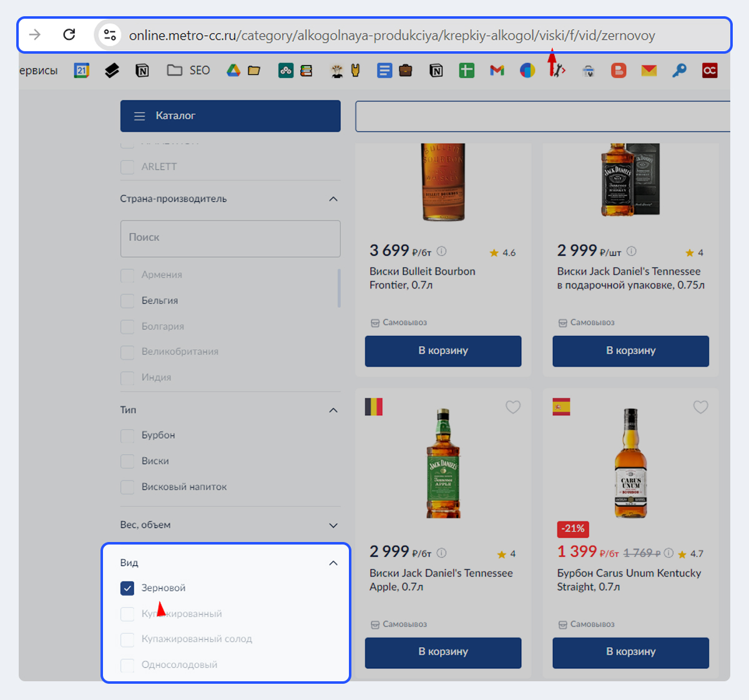This screenshot has height=700, width=749.
Task: Open Carus Unum bottle image
Action: click(631, 463)
